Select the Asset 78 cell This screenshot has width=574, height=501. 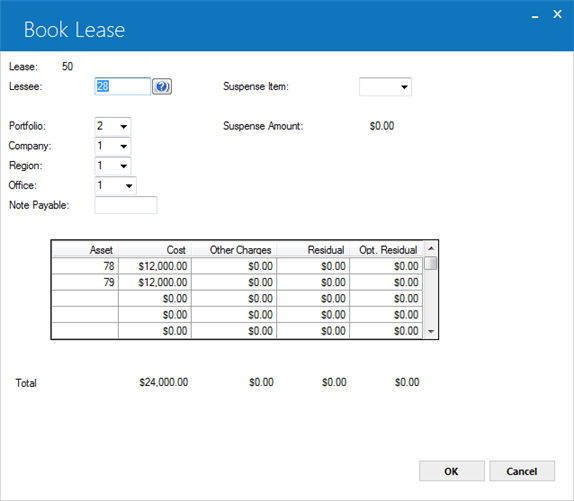[85, 266]
